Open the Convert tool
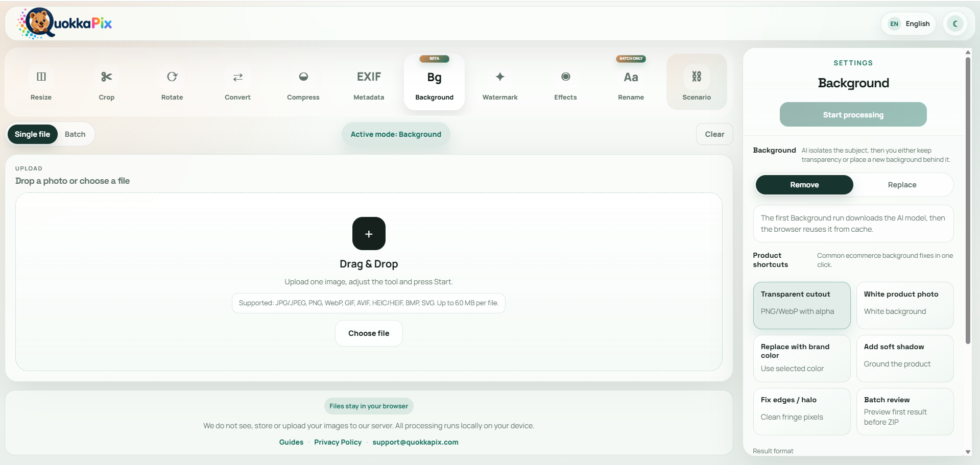The width and height of the screenshot is (980, 465). pos(237,82)
